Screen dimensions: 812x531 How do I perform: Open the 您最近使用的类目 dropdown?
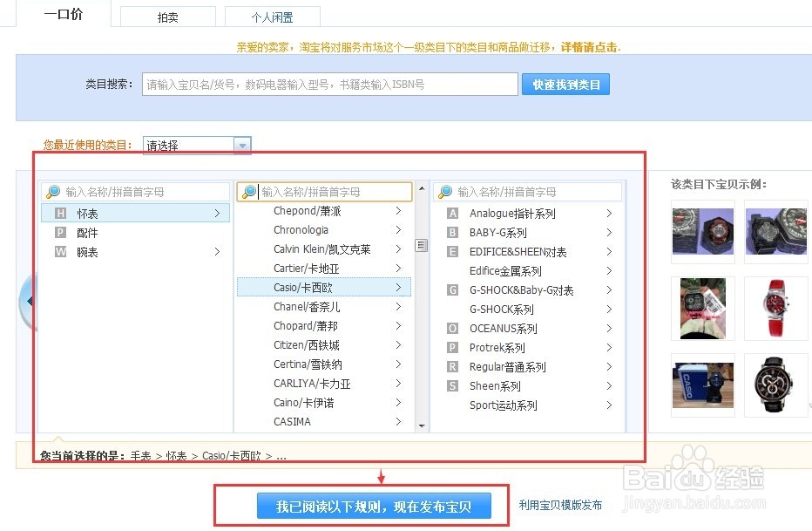pyautogui.click(x=197, y=146)
